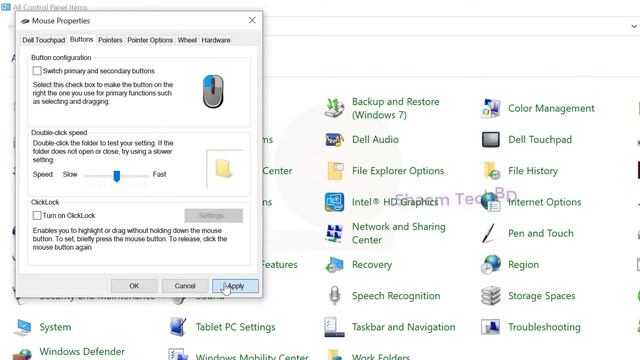Open the Recovery text link

[372, 265]
